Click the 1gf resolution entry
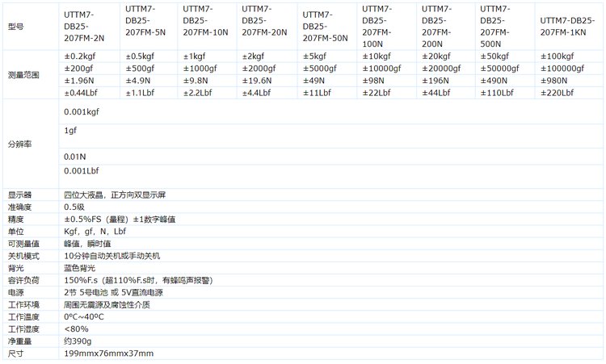The image size is (606, 364). (x=70, y=131)
